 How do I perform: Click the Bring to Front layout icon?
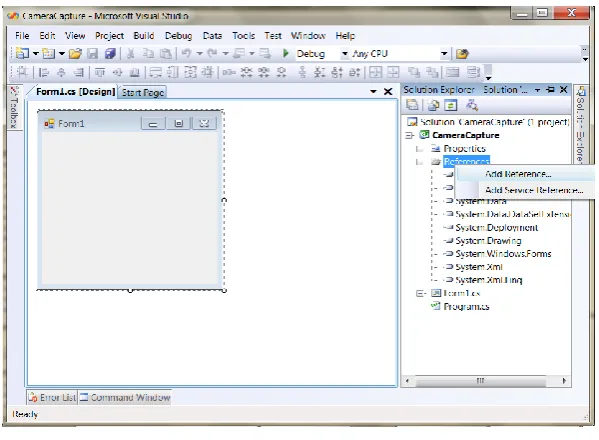413,72
